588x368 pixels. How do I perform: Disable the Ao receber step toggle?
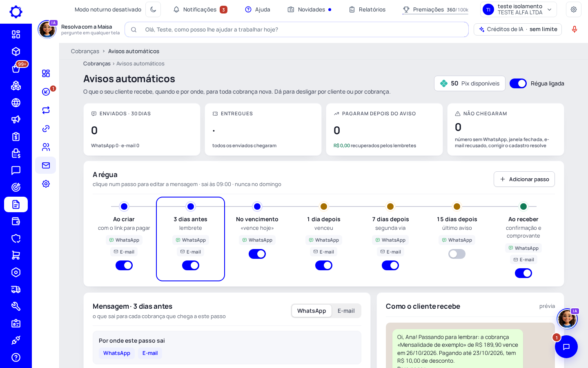(523, 273)
